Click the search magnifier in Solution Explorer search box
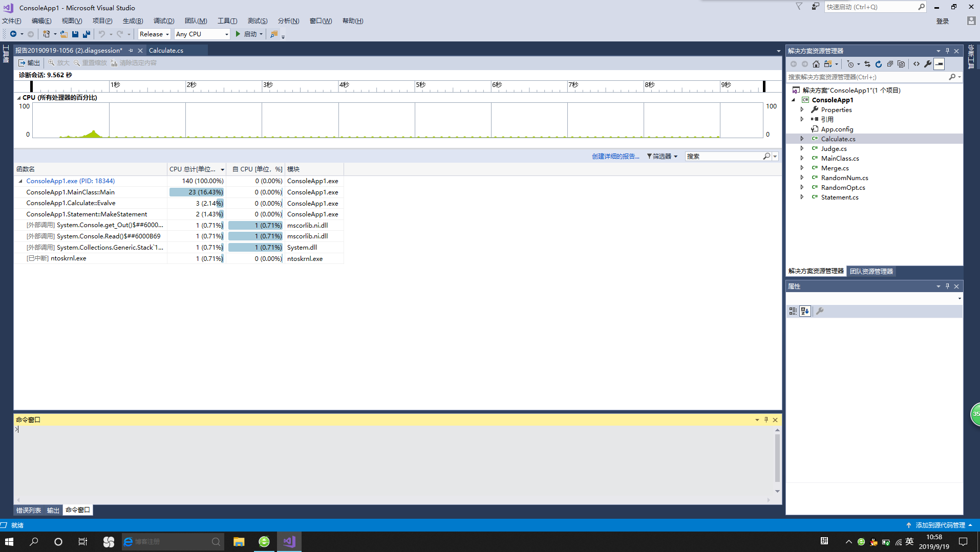 click(x=952, y=77)
